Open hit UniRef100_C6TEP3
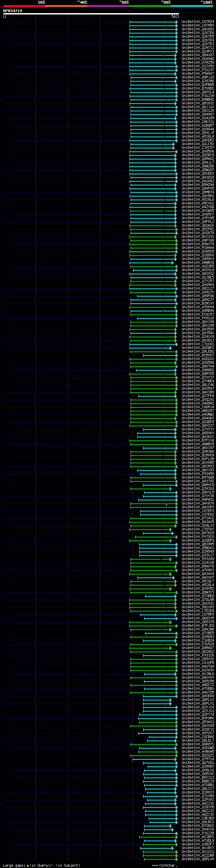Image resolution: width=216 pixels, height=868 pixels. (x=198, y=511)
